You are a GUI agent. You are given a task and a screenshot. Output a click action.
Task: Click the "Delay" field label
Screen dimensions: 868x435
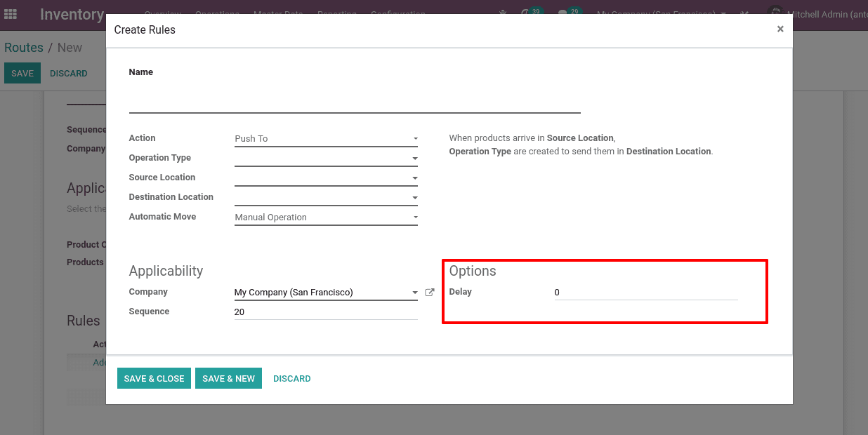click(461, 292)
